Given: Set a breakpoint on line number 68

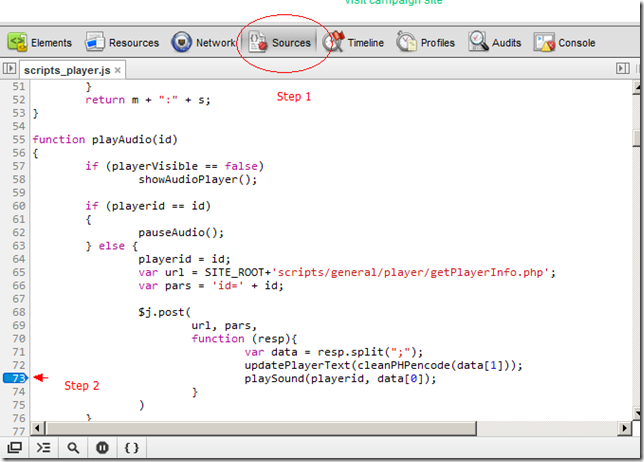Looking at the screenshot, I should pos(19,312).
